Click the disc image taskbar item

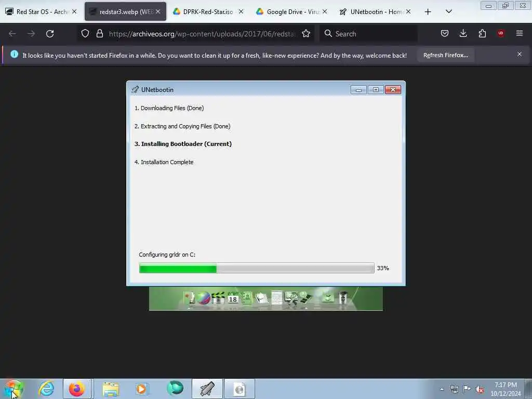(x=239, y=389)
